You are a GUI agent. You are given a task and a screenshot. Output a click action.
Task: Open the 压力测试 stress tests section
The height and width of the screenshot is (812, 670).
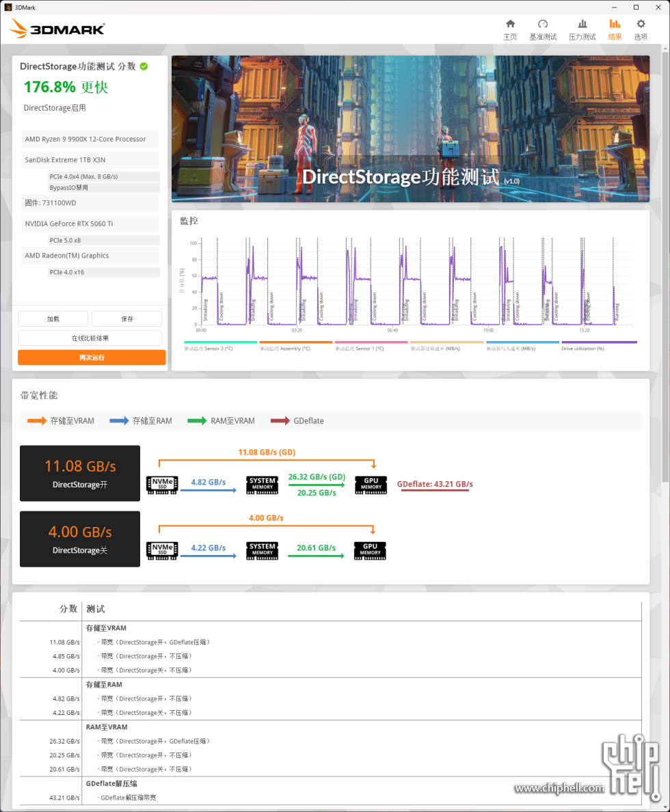pos(582,29)
